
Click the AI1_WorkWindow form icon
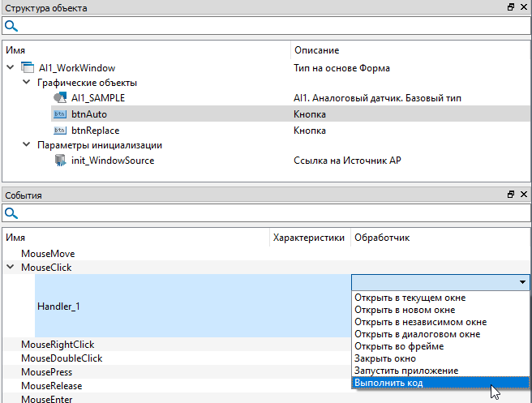[26, 67]
